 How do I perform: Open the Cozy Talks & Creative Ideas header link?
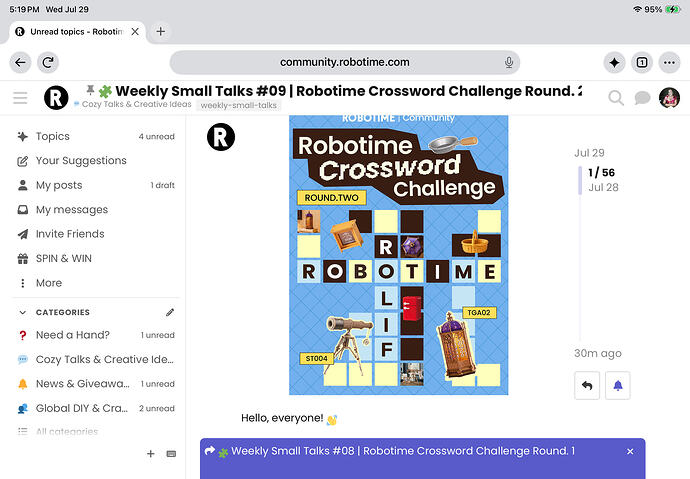pyautogui.click(x=133, y=104)
